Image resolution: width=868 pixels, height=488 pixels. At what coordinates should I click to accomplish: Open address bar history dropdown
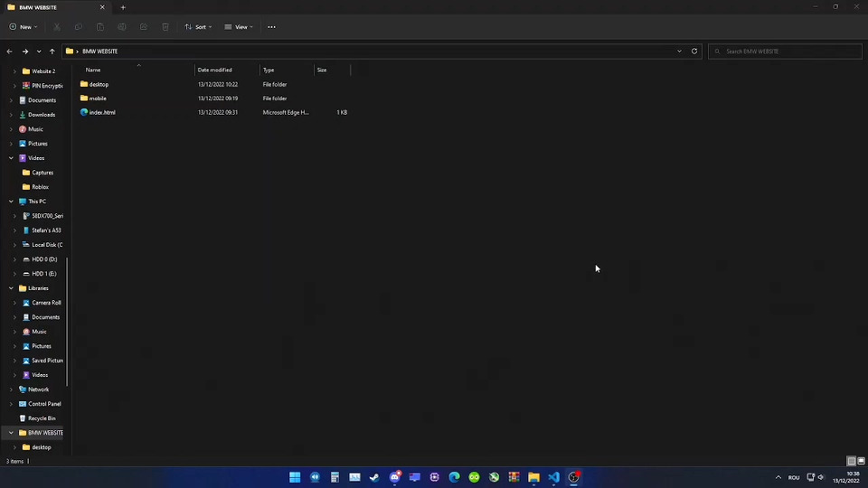pos(679,51)
